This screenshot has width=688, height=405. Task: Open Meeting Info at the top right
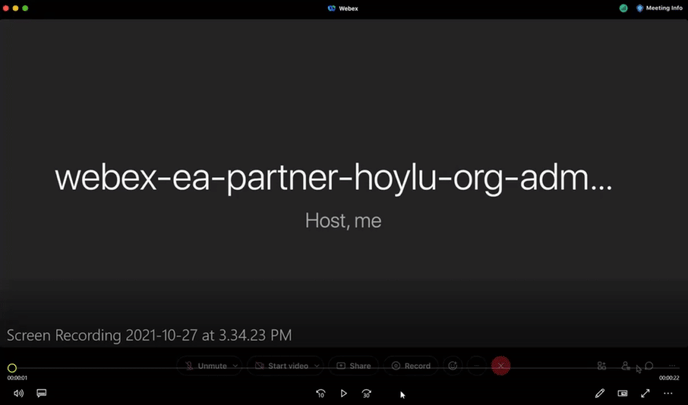[659, 8]
